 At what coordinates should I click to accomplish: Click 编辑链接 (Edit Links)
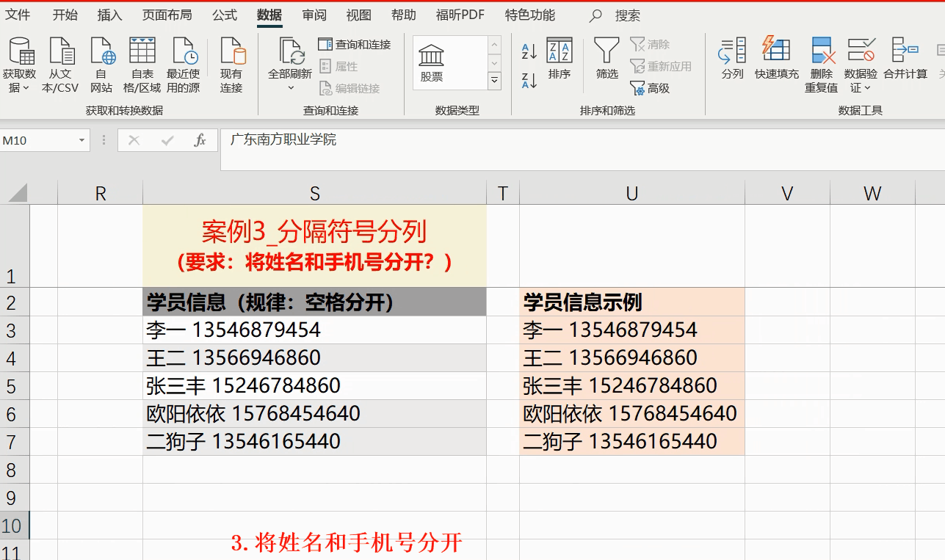pos(350,89)
